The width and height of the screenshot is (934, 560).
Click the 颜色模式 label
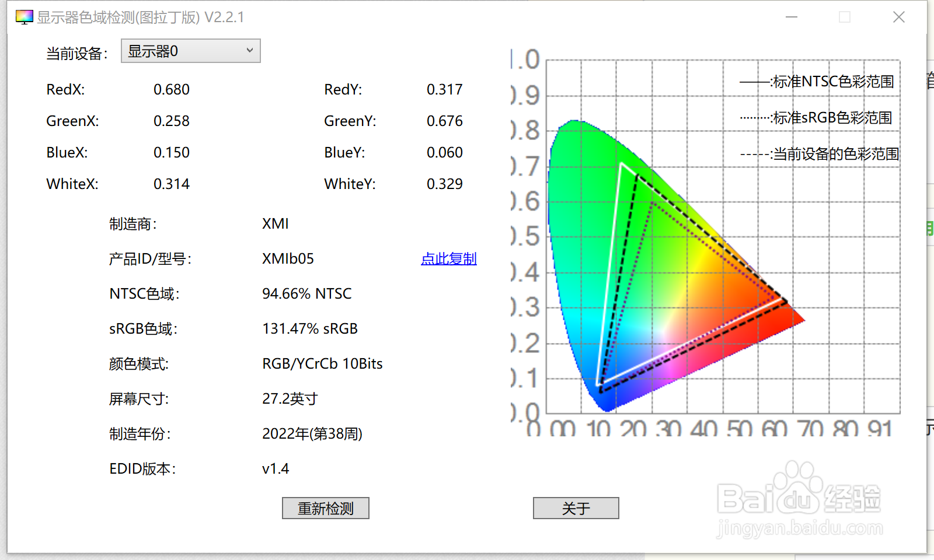point(139,364)
